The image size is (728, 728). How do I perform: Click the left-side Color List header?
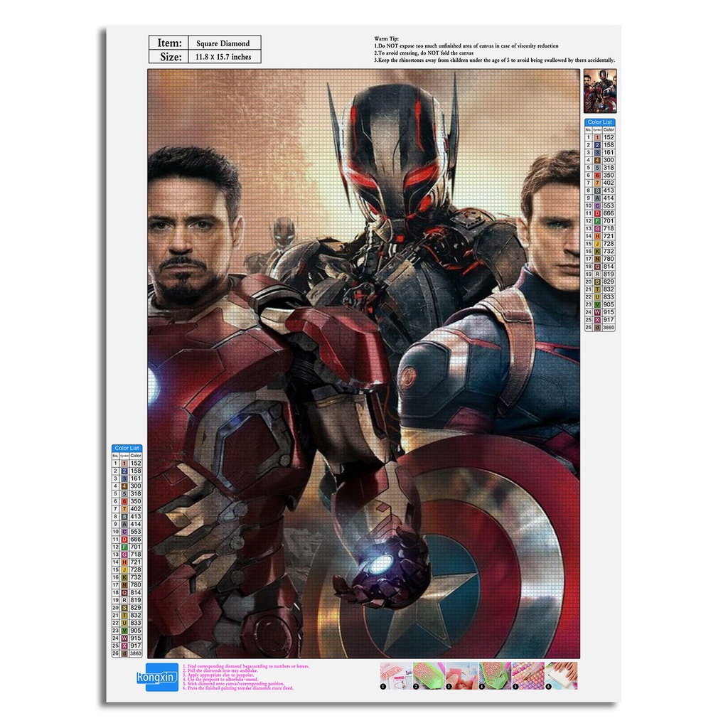[x=127, y=448]
